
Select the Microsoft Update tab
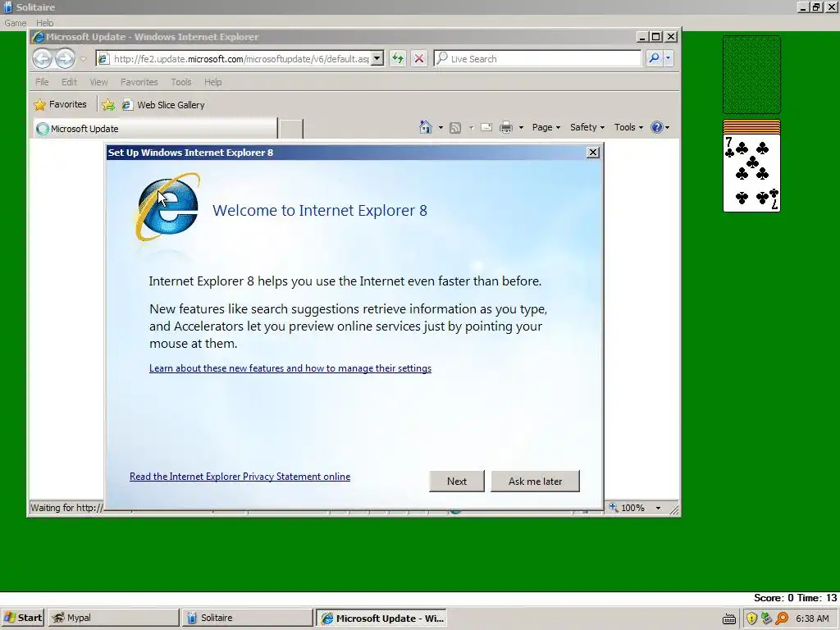tap(155, 129)
